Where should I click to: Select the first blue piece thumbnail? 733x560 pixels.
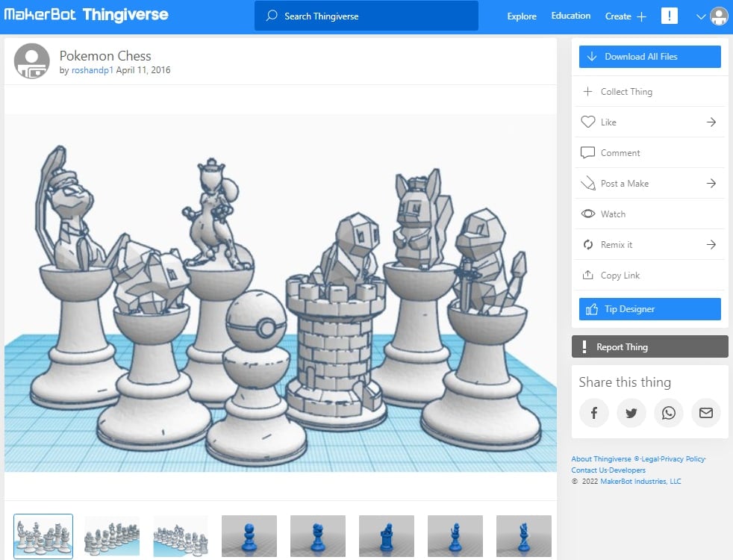click(x=249, y=536)
